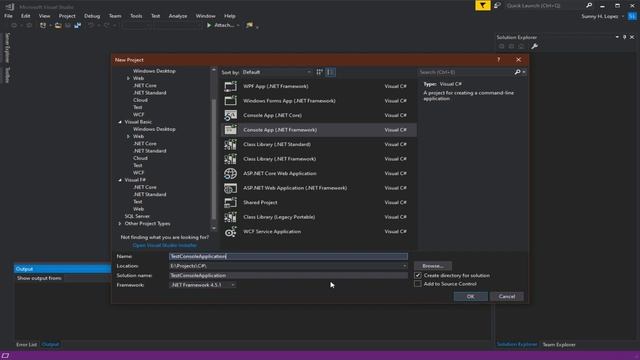Open the help question mark in New Project
Viewport: 640px width, 360px height.
[498, 60]
